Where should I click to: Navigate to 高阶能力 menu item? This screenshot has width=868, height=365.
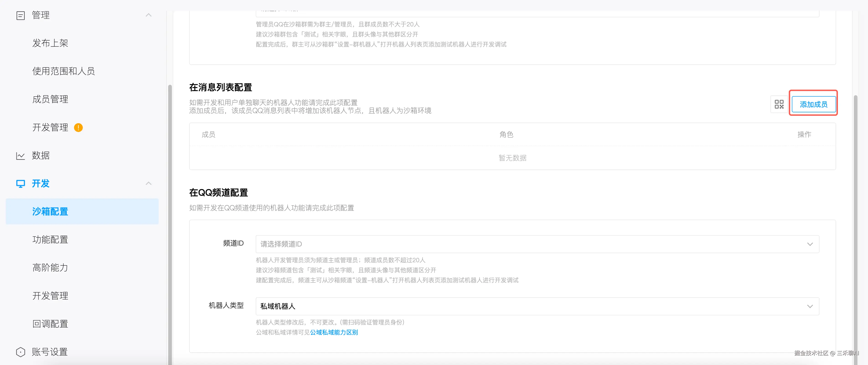tap(50, 268)
